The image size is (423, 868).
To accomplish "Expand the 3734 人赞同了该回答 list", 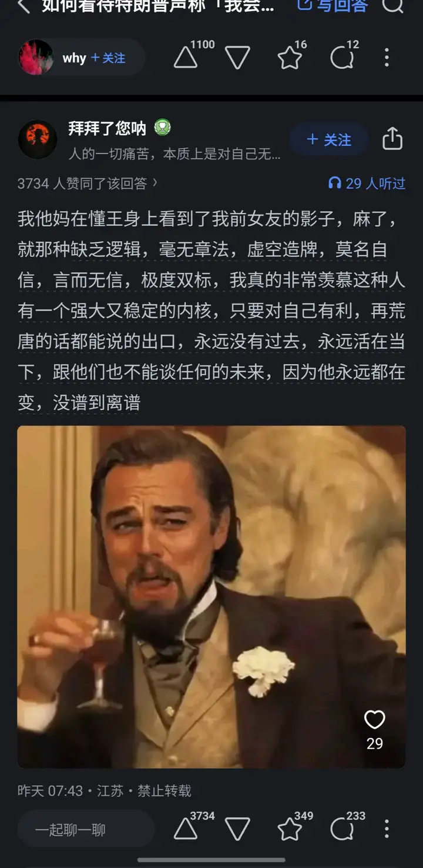I will click(87, 183).
